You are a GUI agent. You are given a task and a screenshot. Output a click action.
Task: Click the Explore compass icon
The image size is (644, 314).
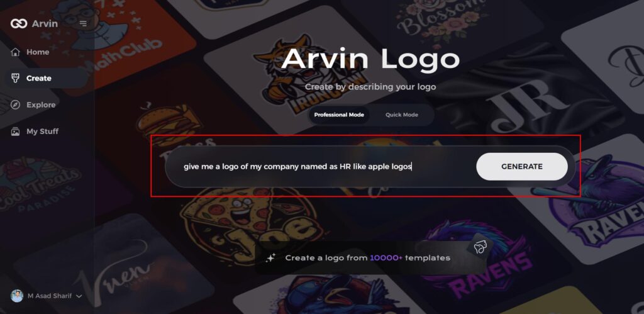[15, 105]
